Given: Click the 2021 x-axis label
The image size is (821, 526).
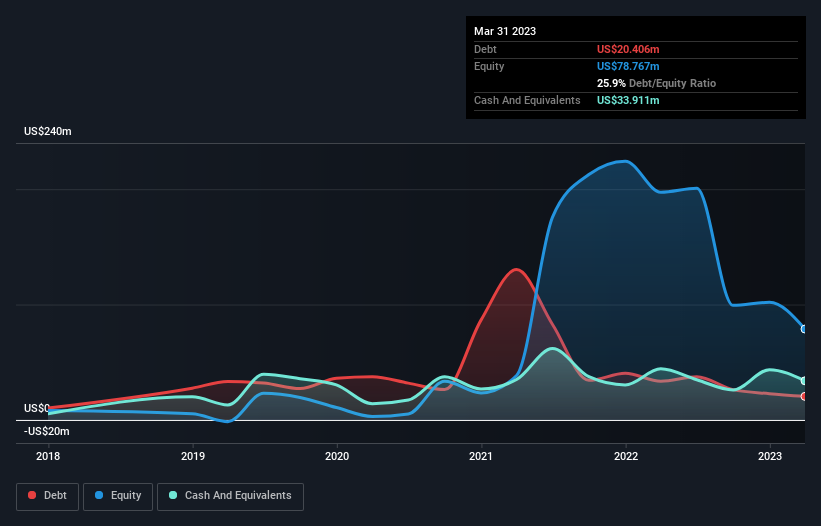Looking at the screenshot, I should 481,456.
